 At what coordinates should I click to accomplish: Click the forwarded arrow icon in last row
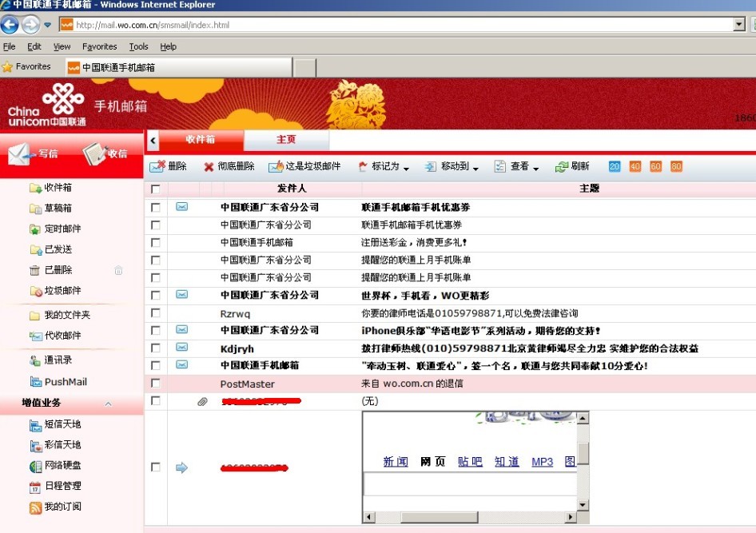tap(181, 467)
